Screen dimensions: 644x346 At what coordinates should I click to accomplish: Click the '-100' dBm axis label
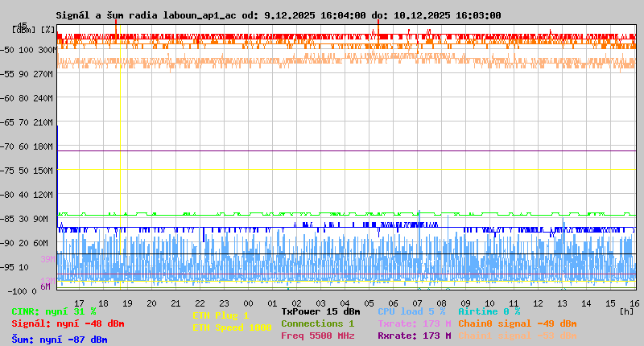click(17, 291)
